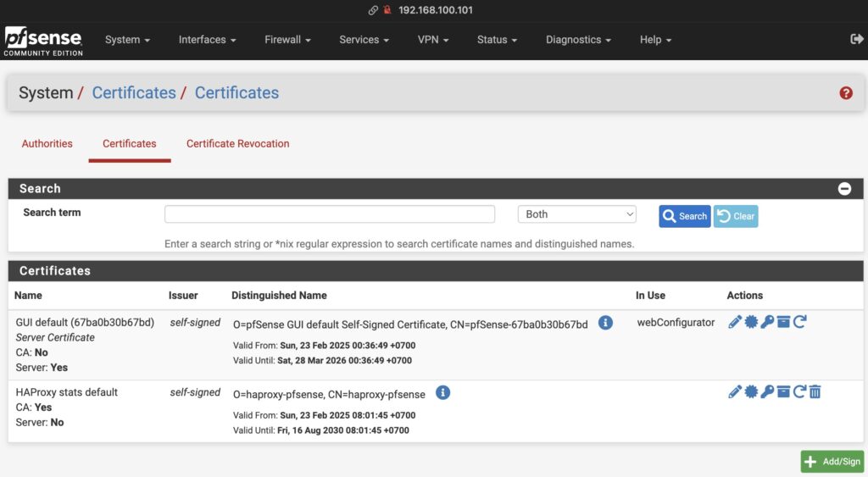
Task: Open the Both search scope dropdown
Action: (x=576, y=214)
